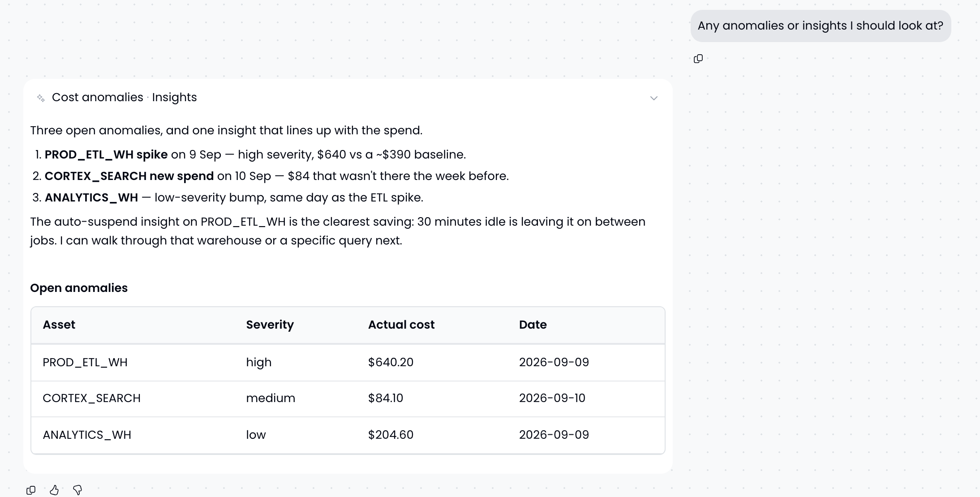Click the Severity column header
This screenshot has height=497, width=980.
[270, 325]
